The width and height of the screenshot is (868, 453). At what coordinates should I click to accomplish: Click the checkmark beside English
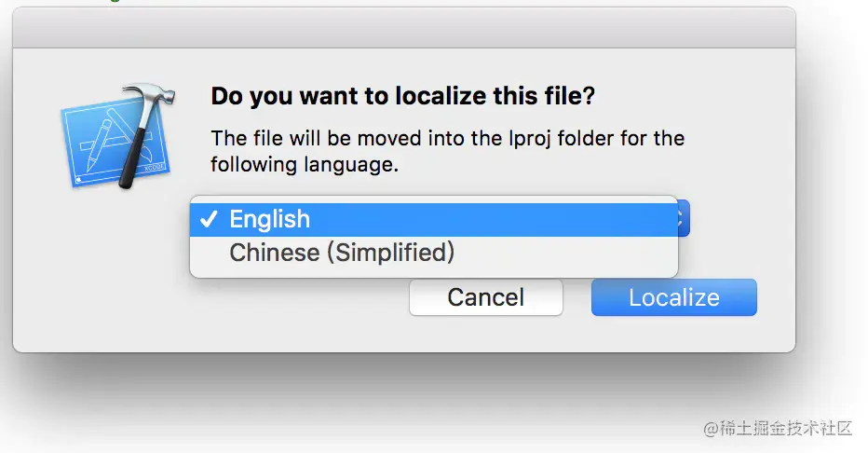[x=209, y=219]
